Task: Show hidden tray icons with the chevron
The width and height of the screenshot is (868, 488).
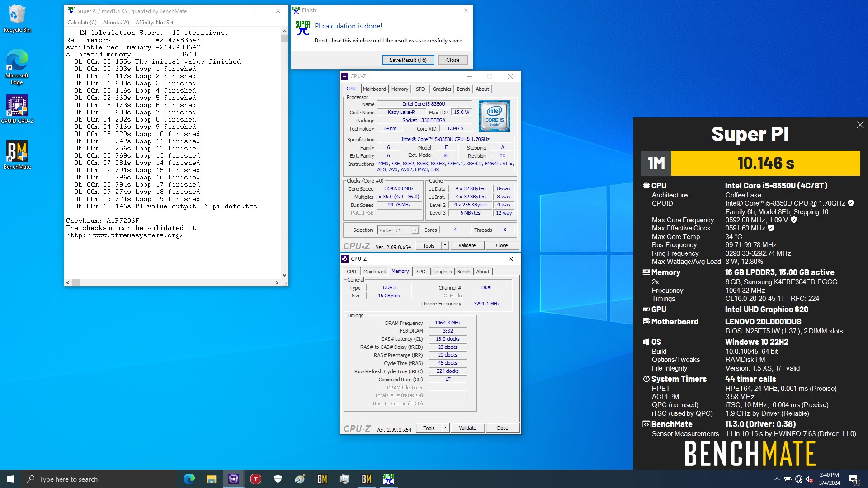Action: (x=777, y=479)
